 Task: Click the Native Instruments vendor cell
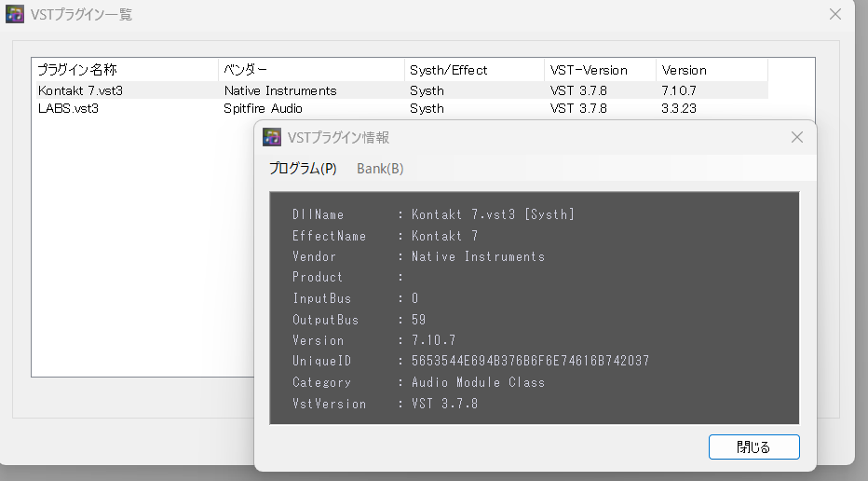(x=280, y=90)
